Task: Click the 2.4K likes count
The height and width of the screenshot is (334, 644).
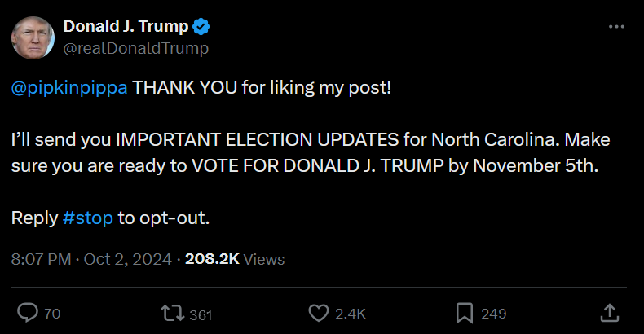Action: point(351,314)
